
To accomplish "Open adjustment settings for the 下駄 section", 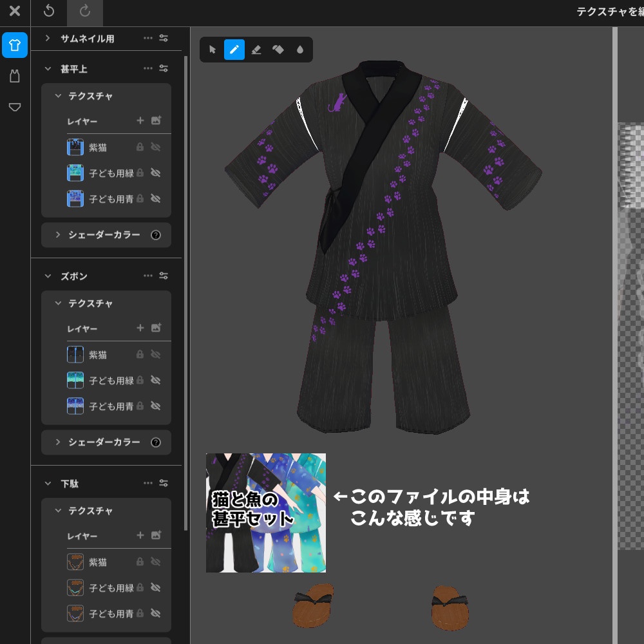I will click(x=163, y=483).
